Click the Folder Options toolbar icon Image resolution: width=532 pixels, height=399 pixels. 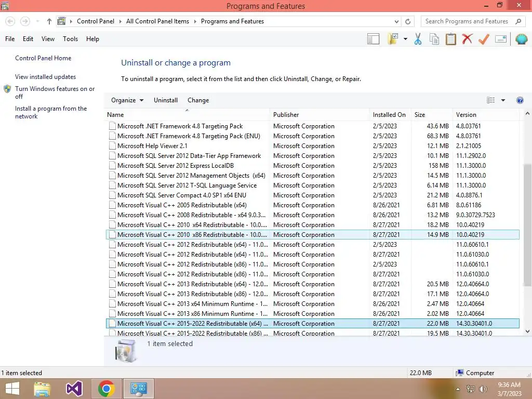pyautogui.click(x=393, y=39)
